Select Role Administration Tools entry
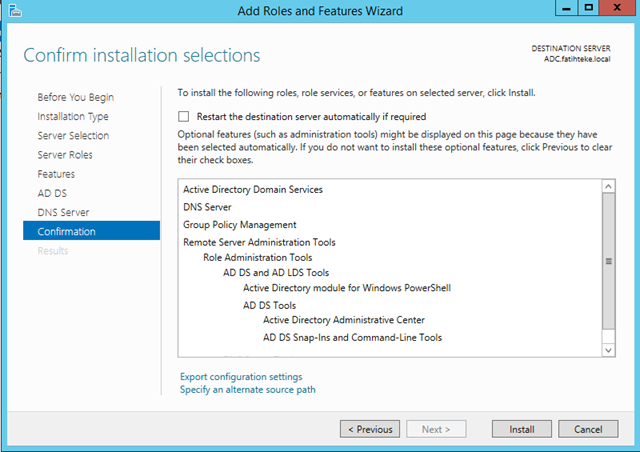 pos(258,257)
